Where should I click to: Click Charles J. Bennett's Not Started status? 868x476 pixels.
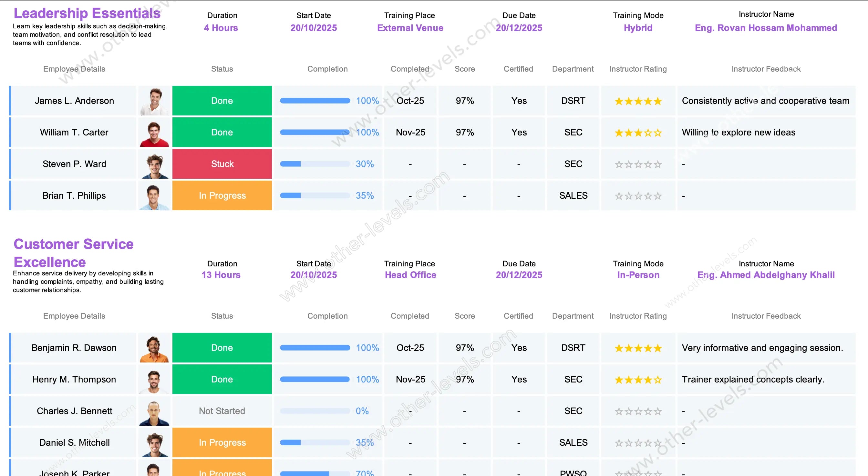[222, 411]
